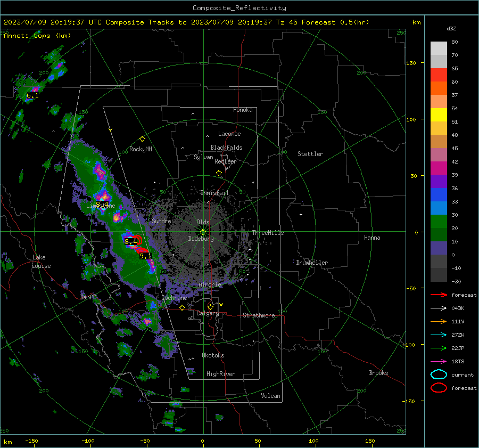
Task: Click the 8.4 label beside the red forecast ellipse
Action: click(x=131, y=242)
